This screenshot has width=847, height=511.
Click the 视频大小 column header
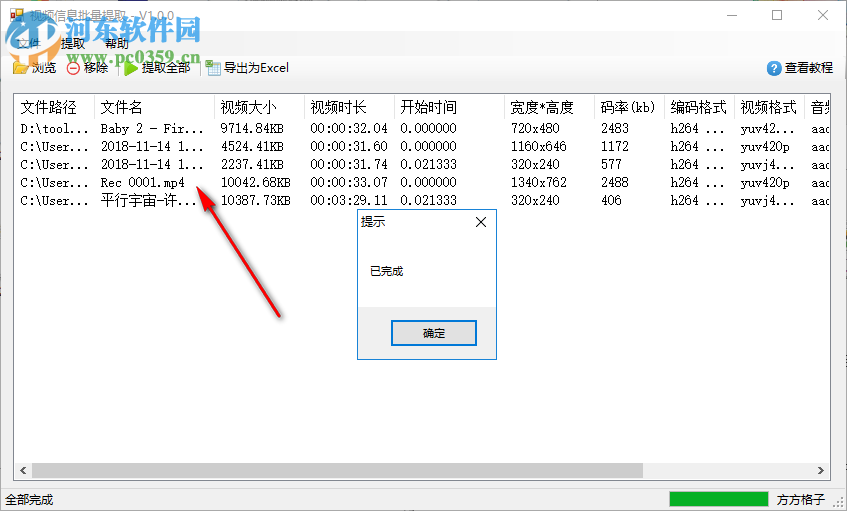[259, 107]
